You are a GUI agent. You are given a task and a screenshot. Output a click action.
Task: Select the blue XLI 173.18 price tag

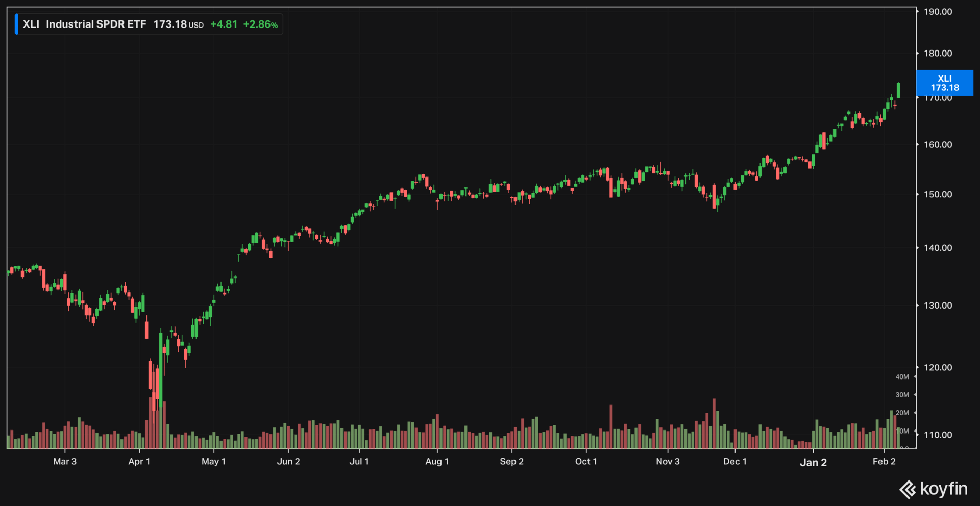pos(945,83)
